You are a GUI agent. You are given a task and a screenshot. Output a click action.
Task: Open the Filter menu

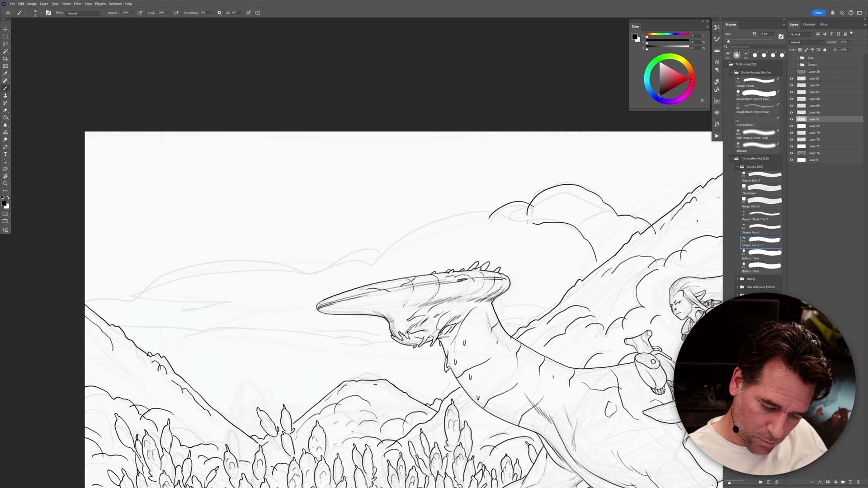tap(77, 4)
